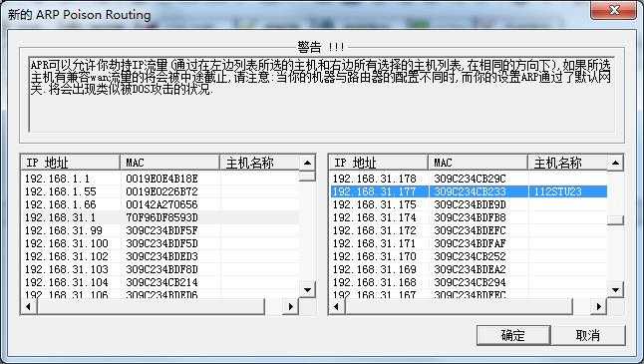Click the left list scroll left arrow
The image size is (644, 364).
28,306
